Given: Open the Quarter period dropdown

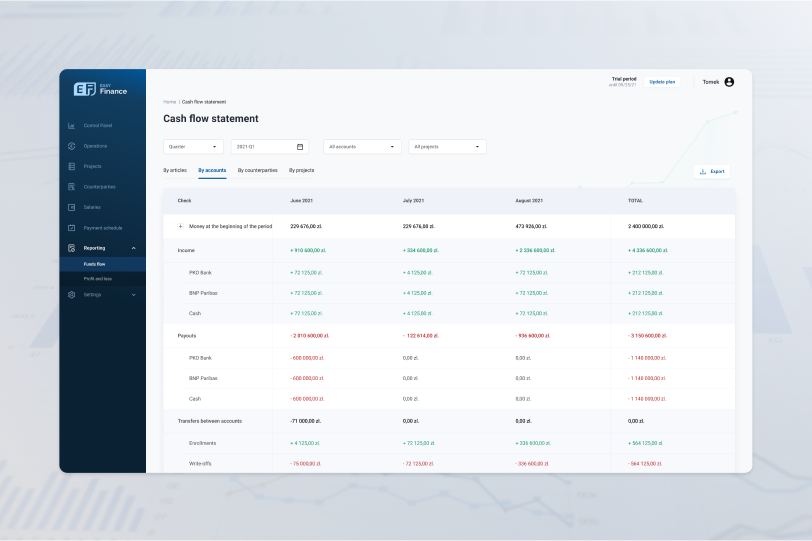Looking at the screenshot, I should click(x=193, y=147).
